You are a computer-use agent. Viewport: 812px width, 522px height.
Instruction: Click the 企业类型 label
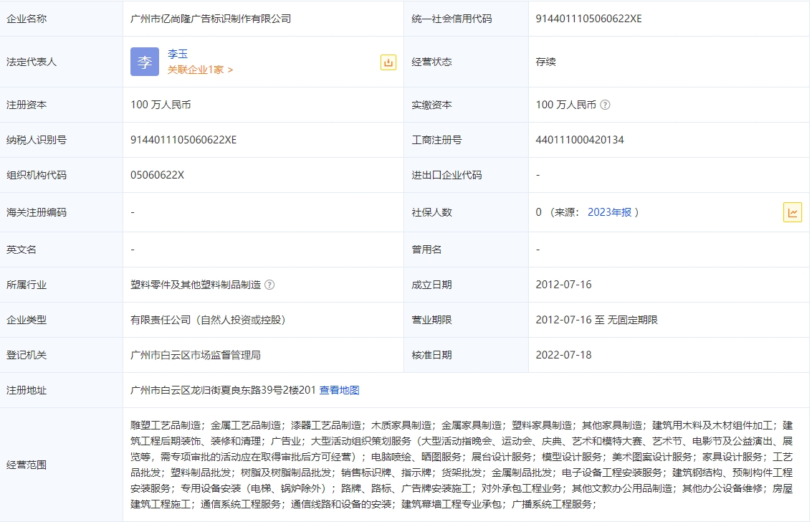click(27, 320)
